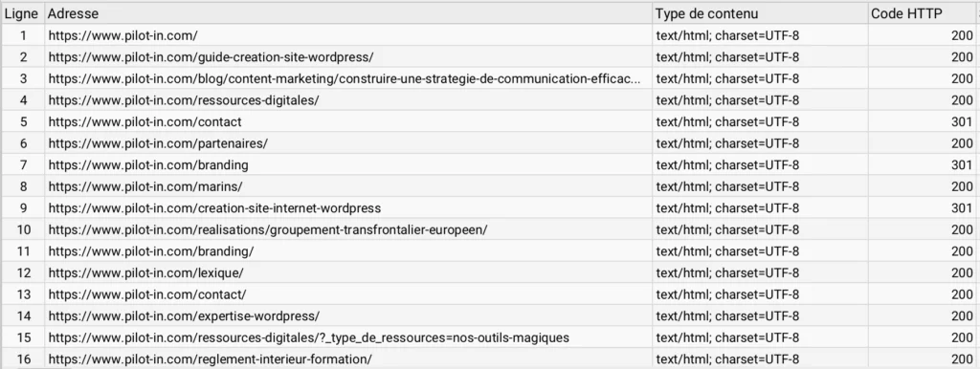This screenshot has height=369, width=980.
Task: Select the homepage URL in row 1
Action: click(123, 35)
